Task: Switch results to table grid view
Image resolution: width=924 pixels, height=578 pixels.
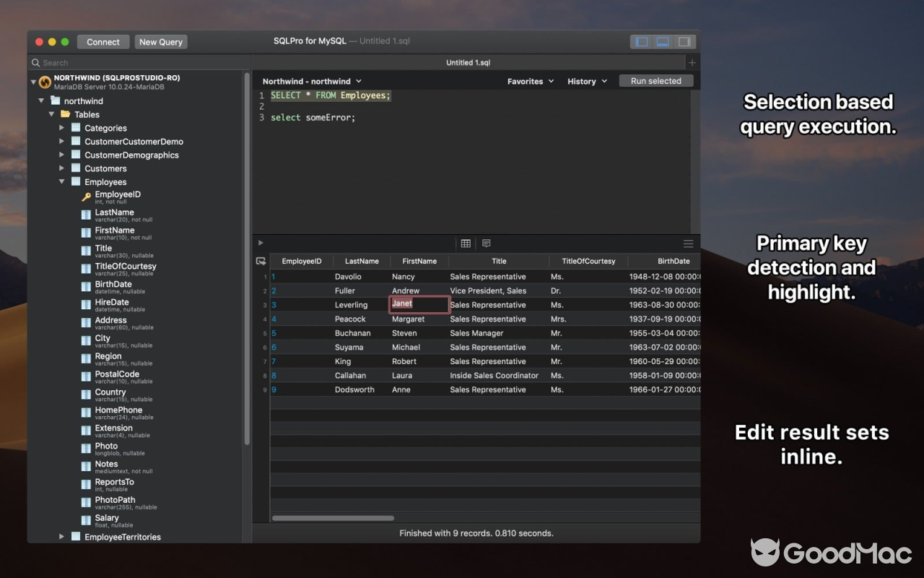Action: point(466,243)
